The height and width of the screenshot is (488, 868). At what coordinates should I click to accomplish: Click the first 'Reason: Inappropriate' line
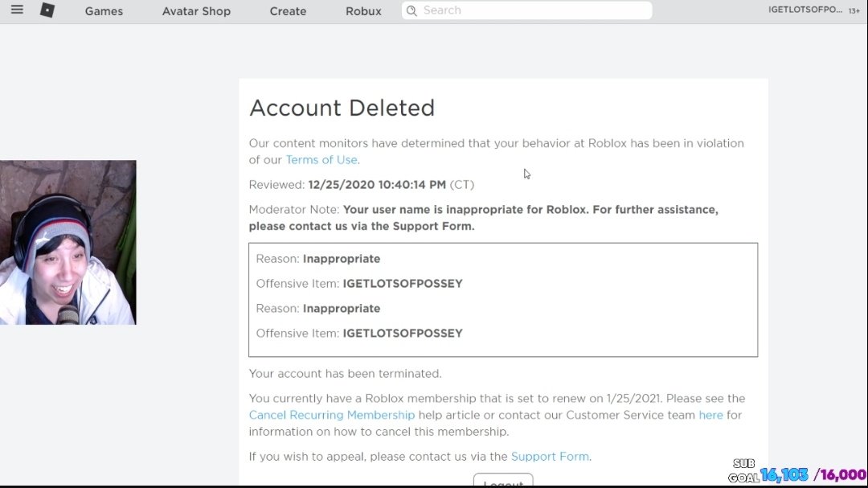point(318,259)
